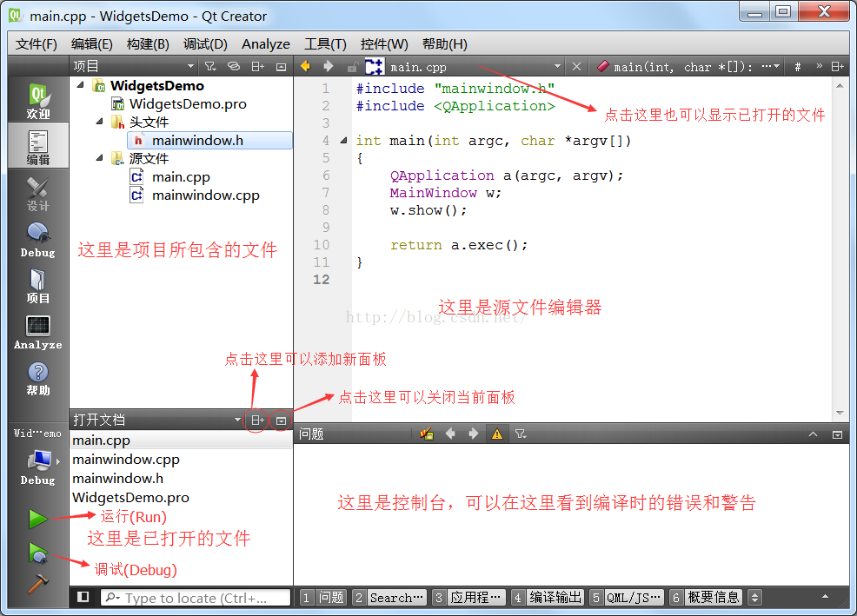Show the 6 概要信息 pane
This screenshot has height=616, width=857.
click(705, 598)
